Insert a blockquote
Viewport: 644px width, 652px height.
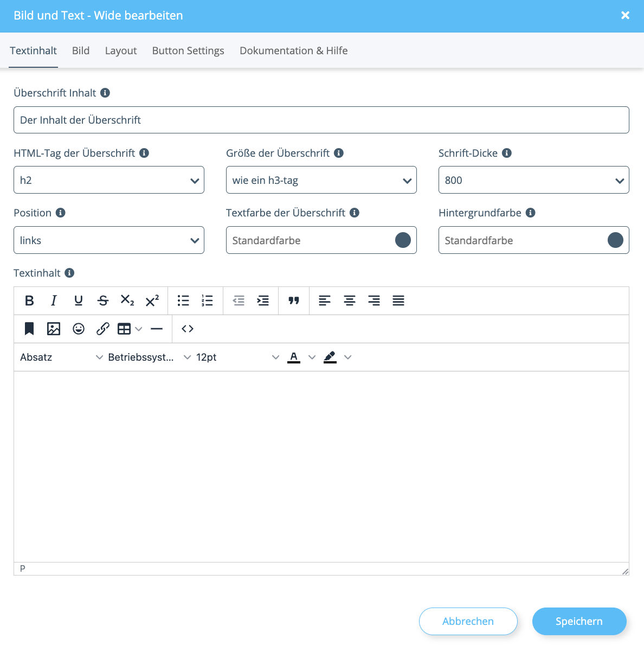(294, 301)
